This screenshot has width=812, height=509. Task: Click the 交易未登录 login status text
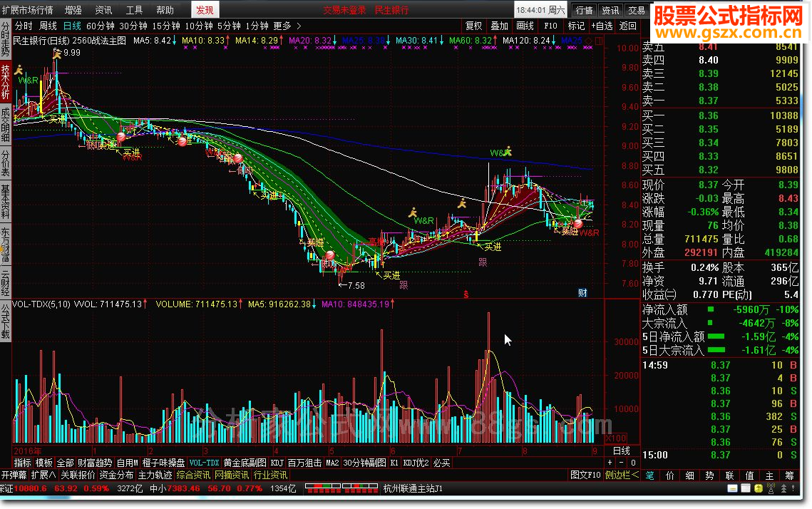[344, 10]
